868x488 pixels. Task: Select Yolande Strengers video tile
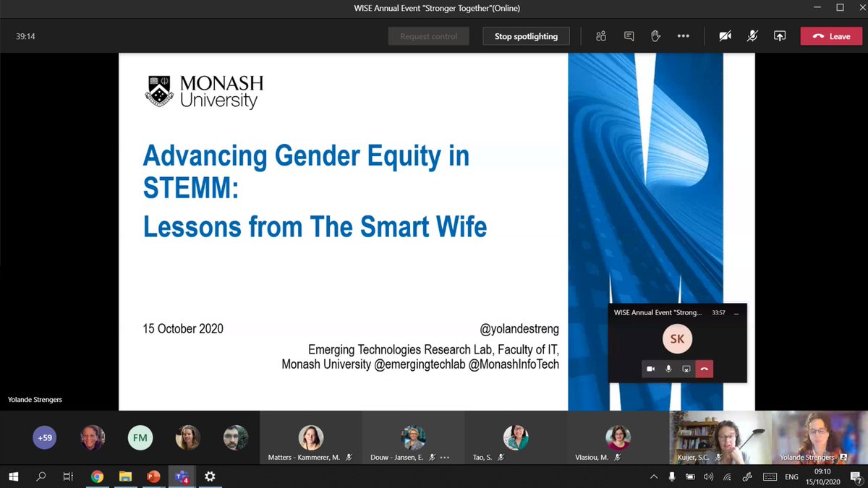pos(820,438)
